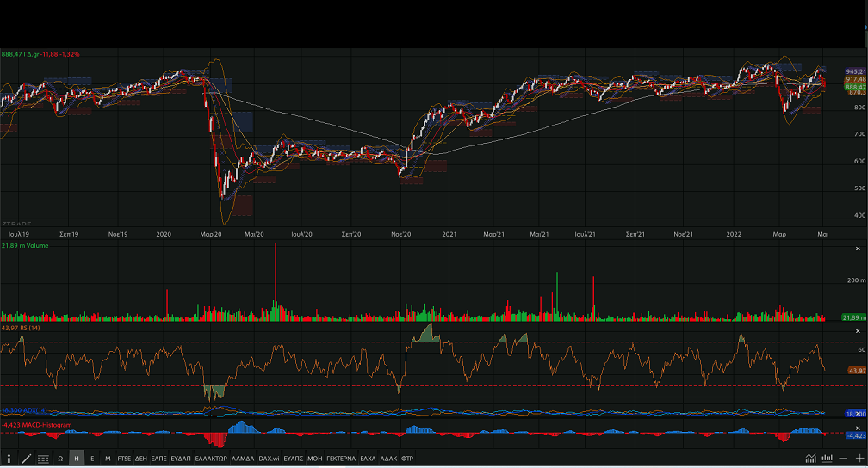868x468 pixels.
Task: Click the 21,89 m Volume label
Action: [x=25, y=246]
